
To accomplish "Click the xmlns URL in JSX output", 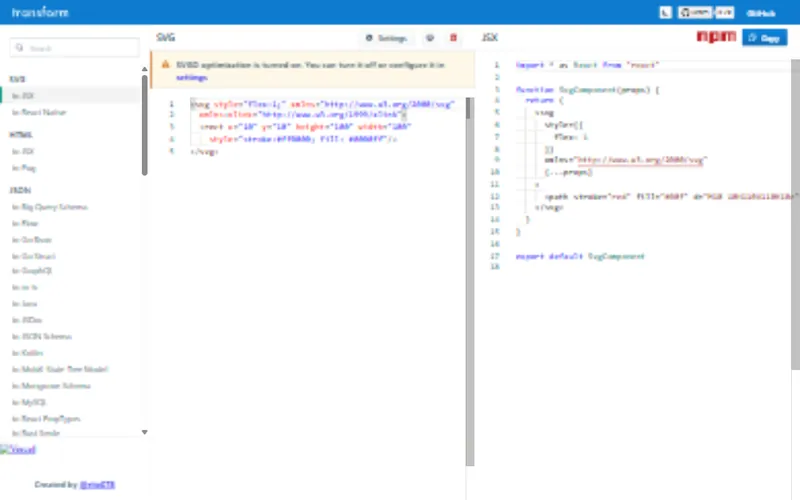I will click(640, 160).
